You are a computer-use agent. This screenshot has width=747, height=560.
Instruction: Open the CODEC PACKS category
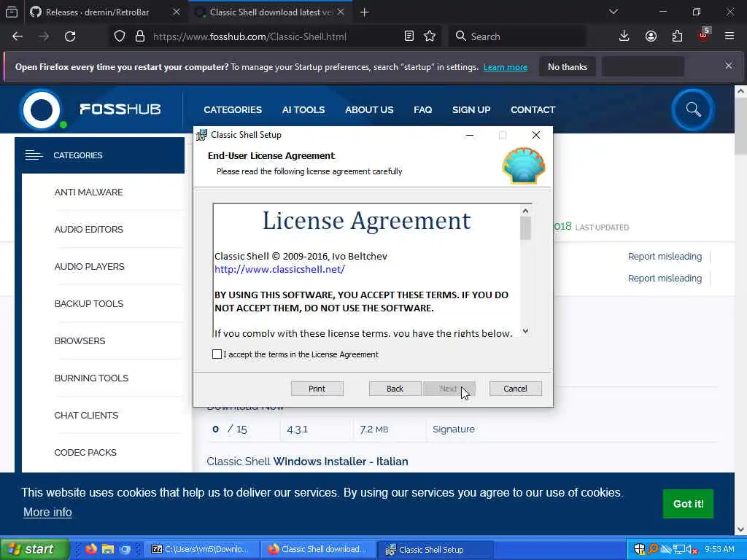pyautogui.click(x=85, y=452)
